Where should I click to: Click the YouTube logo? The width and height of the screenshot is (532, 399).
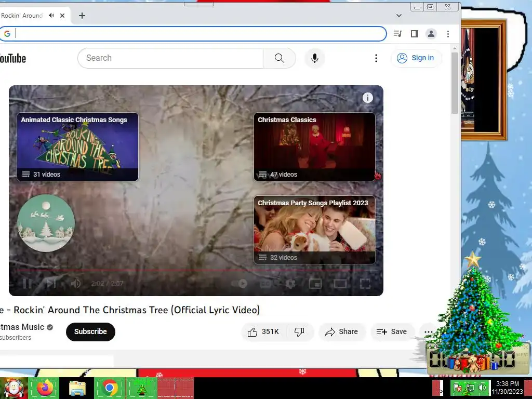(x=13, y=58)
